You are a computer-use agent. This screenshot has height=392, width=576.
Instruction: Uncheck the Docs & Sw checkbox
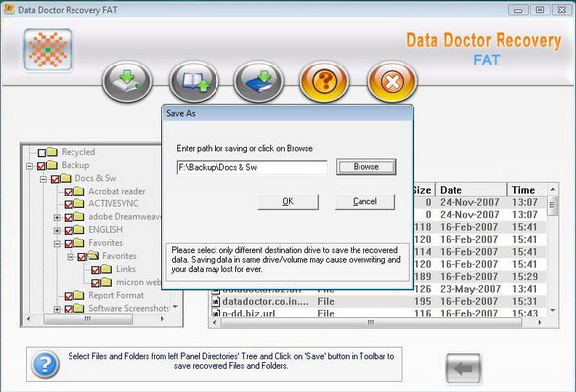(55, 179)
